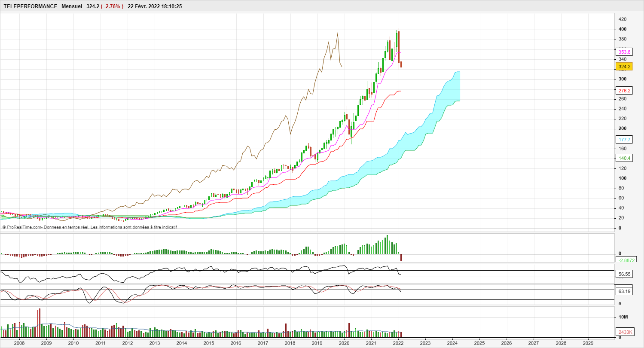644x348 pixels.
Task: Click the 2012 year label on time axis
Action: [128, 343]
